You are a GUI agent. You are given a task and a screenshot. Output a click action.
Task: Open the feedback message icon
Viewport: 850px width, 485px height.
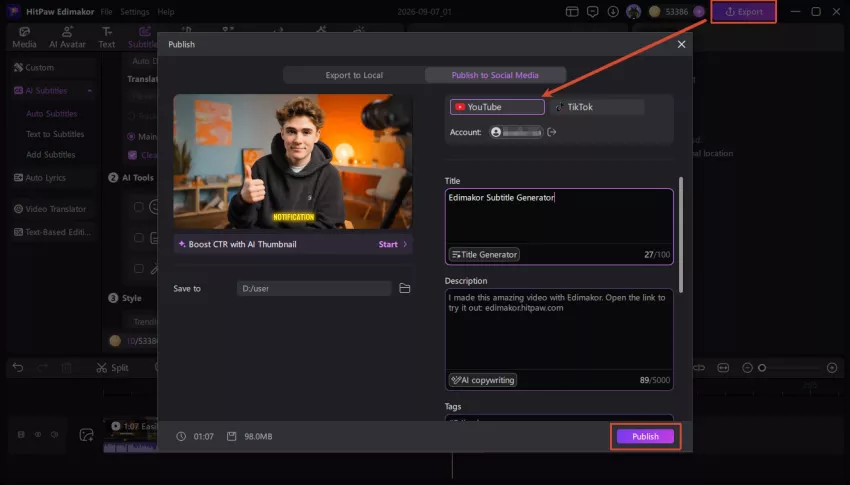593,11
